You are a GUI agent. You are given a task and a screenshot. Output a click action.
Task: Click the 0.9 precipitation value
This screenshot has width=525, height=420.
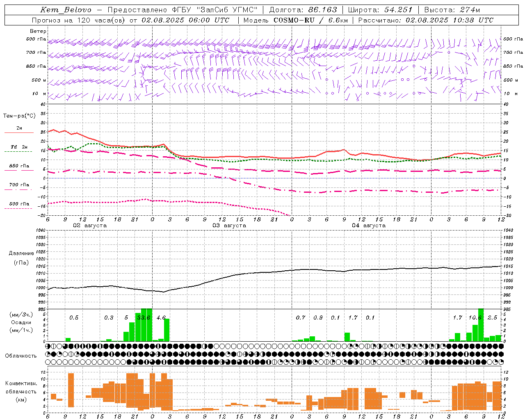[318, 317]
